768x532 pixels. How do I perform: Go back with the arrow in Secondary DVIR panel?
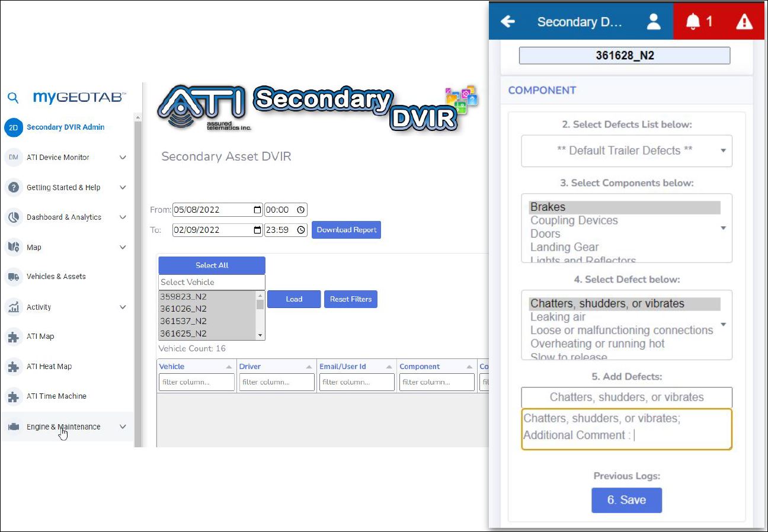pyautogui.click(x=508, y=21)
